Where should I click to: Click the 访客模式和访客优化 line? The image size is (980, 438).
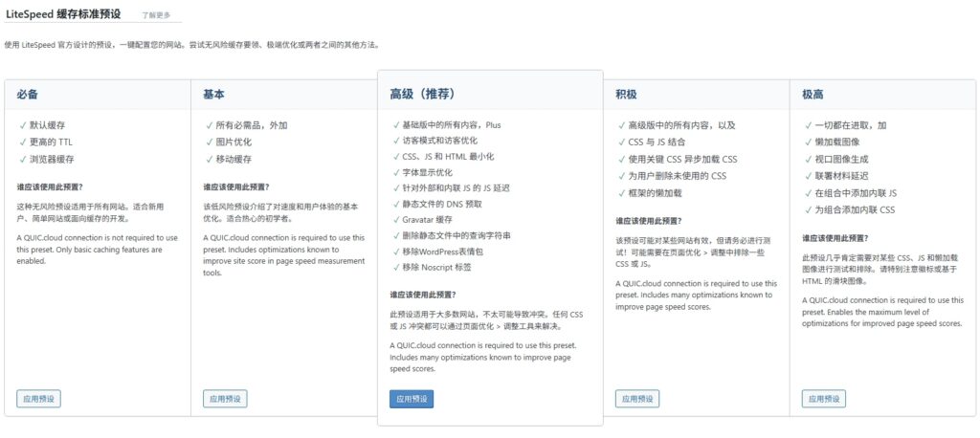coord(440,141)
